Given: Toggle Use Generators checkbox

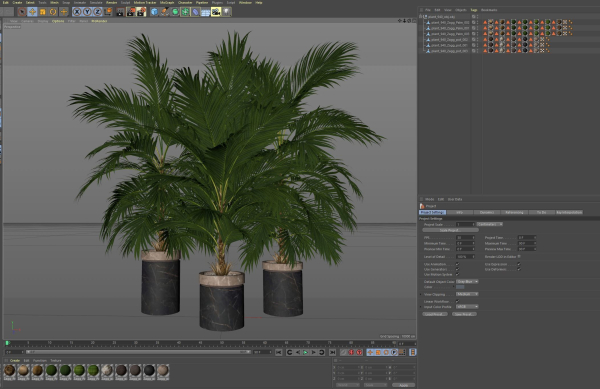Looking at the screenshot, I should 457,269.
